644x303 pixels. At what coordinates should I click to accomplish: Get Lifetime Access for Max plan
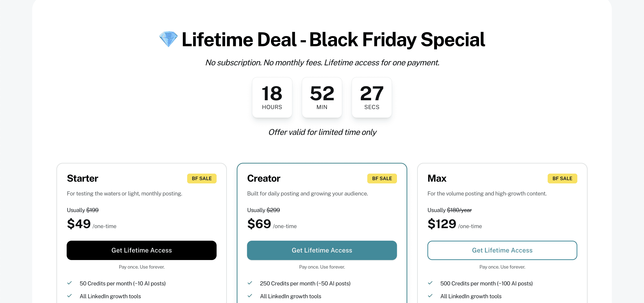(502, 250)
